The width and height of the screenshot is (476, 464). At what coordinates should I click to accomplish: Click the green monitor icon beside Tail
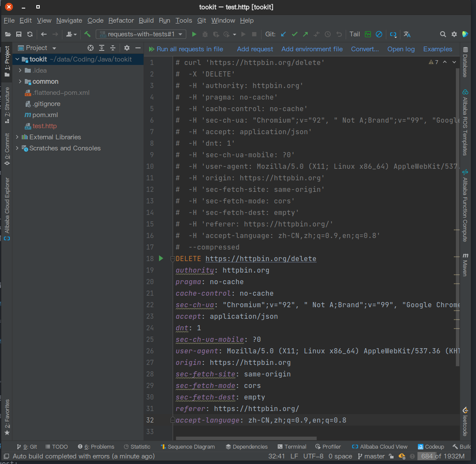point(368,34)
